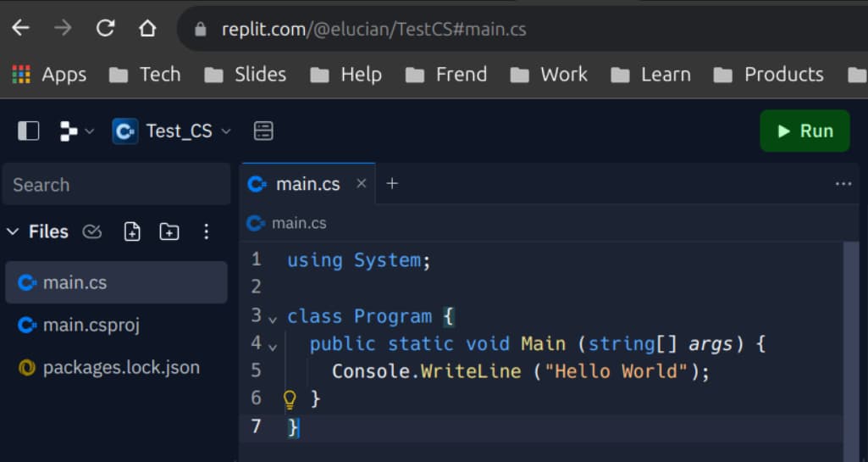Open the Slides bookmarks folder
Image resolution: width=868 pixels, height=462 pixels.
tap(246, 75)
